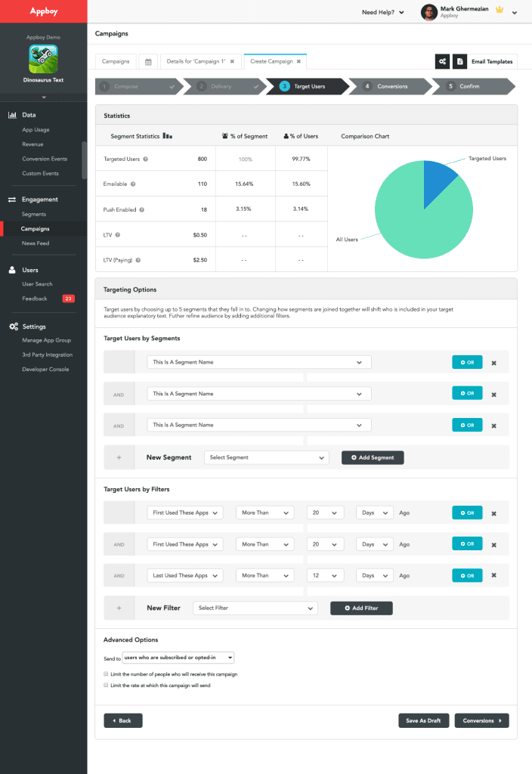Image resolution: width=532 pixels, height=774 pixels.
Task: Expand the Select Filter dropdown
Action: click(x=255, y=608)
